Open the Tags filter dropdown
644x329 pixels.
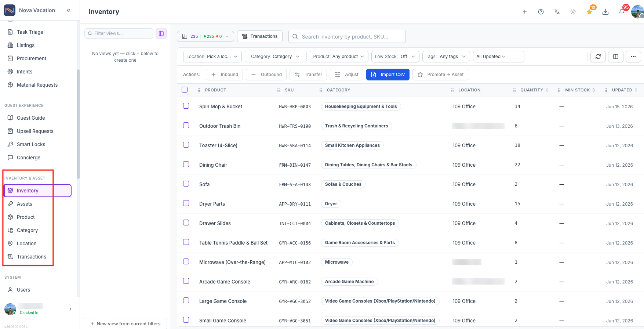click(x=446, y=57)
